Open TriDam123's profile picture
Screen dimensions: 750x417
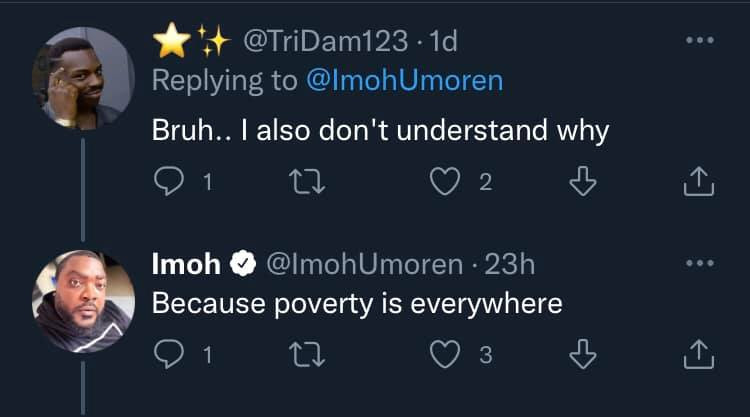(x=83, y=77)
